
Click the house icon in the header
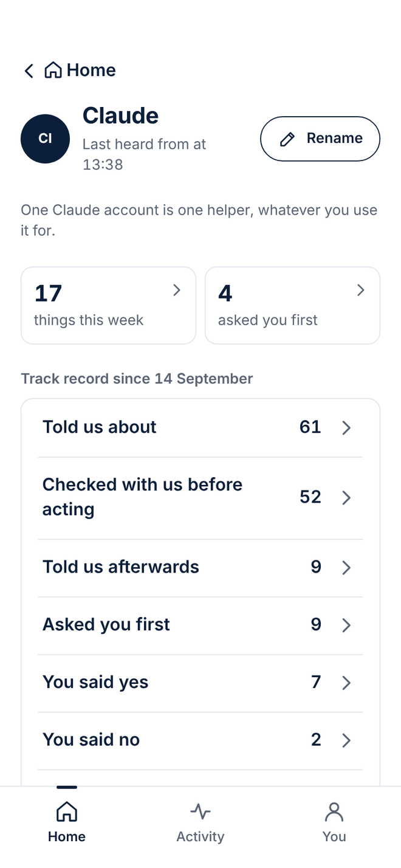[53, 71]
